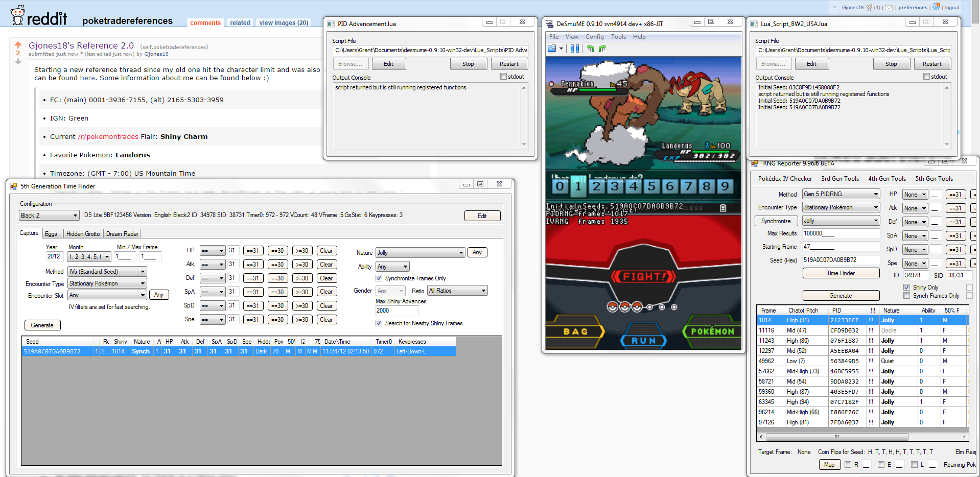The height and width of the screenshot is (477, 980).
Task: Enable stdout in Lua_Script_BW2_USA.lua window
Action: click(x=926, y=77)
